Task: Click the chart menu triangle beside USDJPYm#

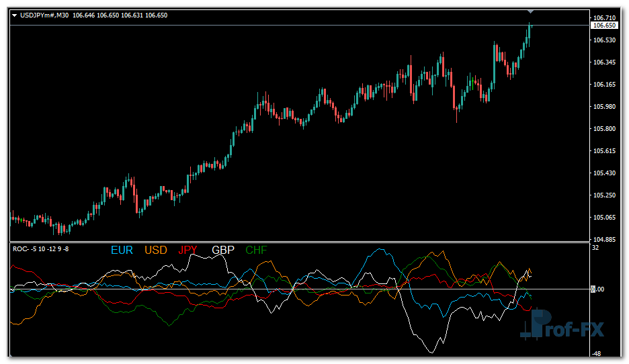Action: pyautogui.click(x=15, y=15)
